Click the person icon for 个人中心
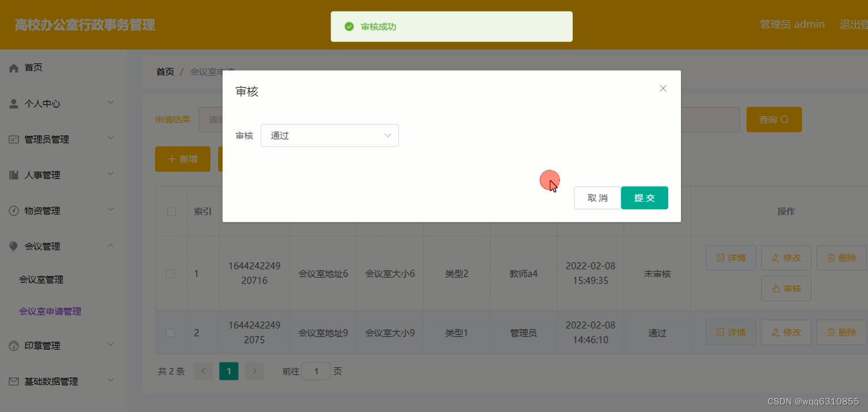The height and width of the screenshot is (412, 868). 14,104
